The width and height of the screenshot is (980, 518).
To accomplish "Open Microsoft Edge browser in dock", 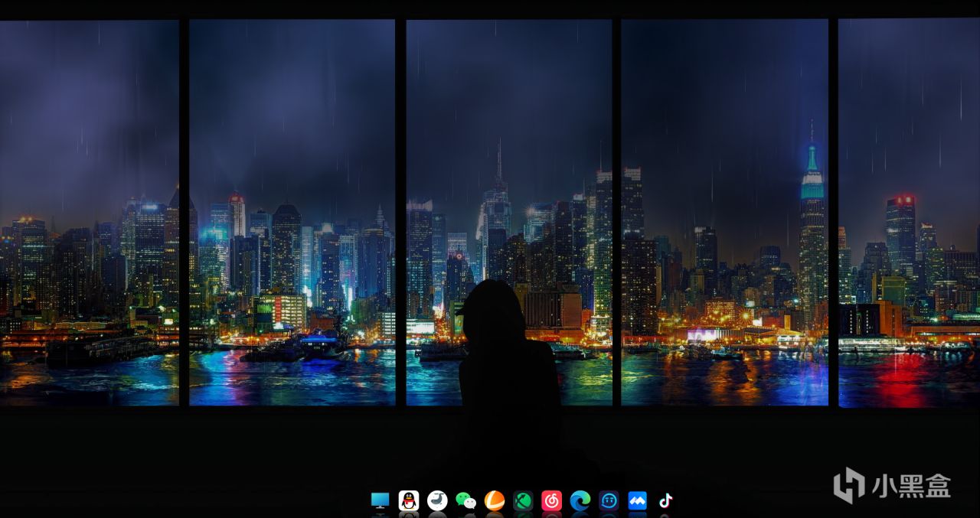I will click(580, 500).
